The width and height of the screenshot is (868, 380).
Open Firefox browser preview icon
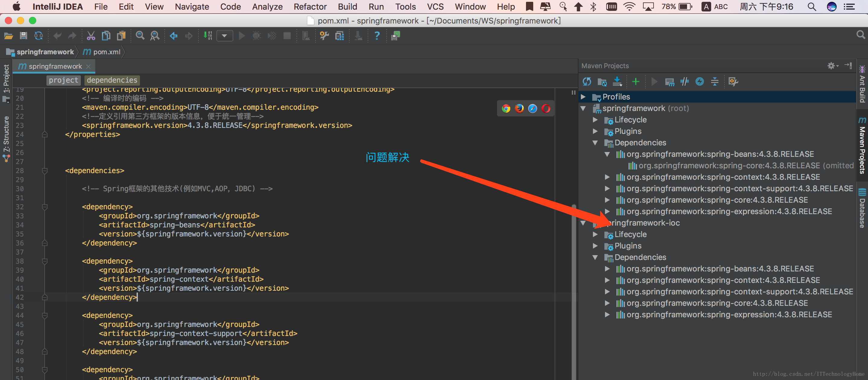[519, 109]
